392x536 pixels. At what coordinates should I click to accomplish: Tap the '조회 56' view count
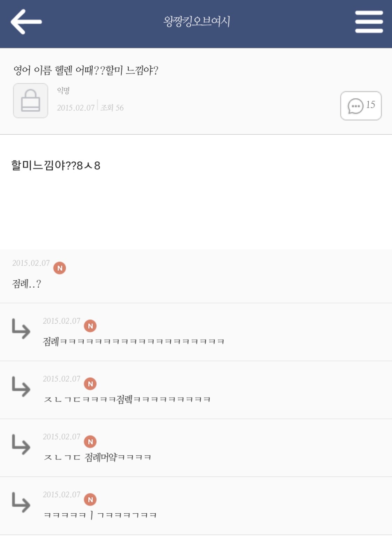click(112, 108)
